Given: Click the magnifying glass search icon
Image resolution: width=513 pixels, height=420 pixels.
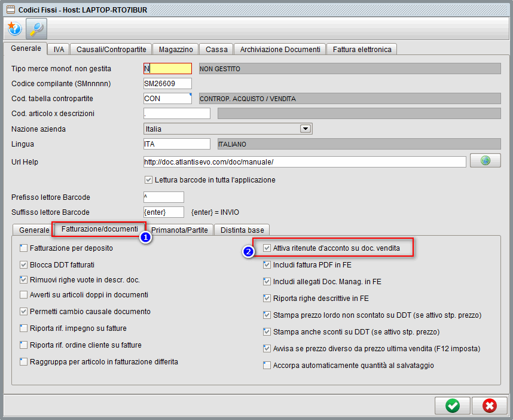Looking at the screenshot, I should [36, 28].
